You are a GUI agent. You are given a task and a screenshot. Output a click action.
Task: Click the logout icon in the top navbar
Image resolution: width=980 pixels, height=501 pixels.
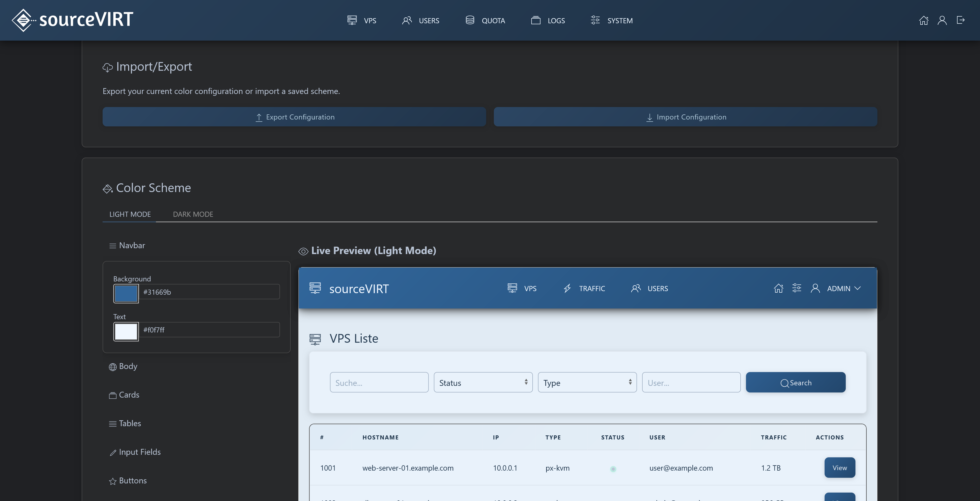961,20
